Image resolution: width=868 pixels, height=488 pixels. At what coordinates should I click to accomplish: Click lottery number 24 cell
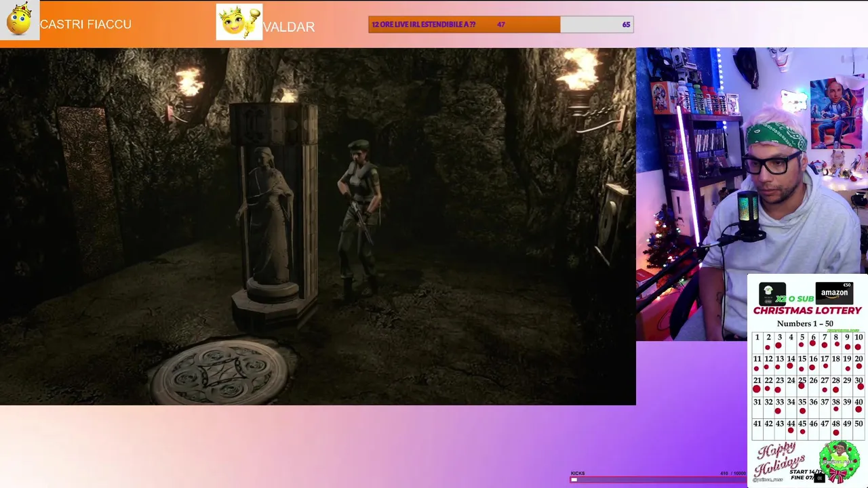pyautogui.click(x=791, y=385)
